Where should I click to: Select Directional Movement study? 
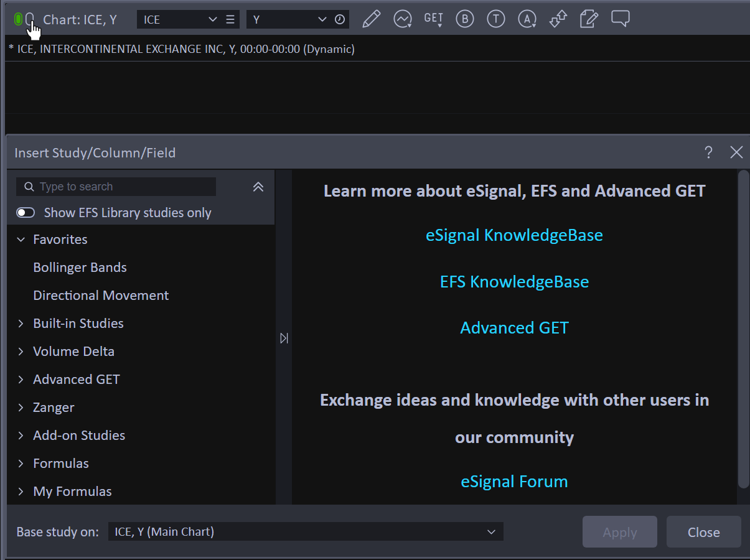point(101,296)
